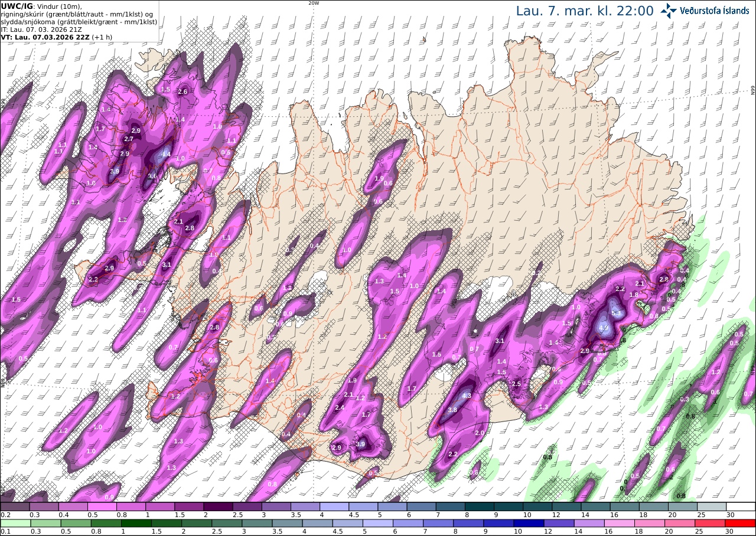This screenshot has height=536, width=756.
Task: Click the Veðurstofa Íslands name text
Action: pyautogui.click(x=715, y=11)
